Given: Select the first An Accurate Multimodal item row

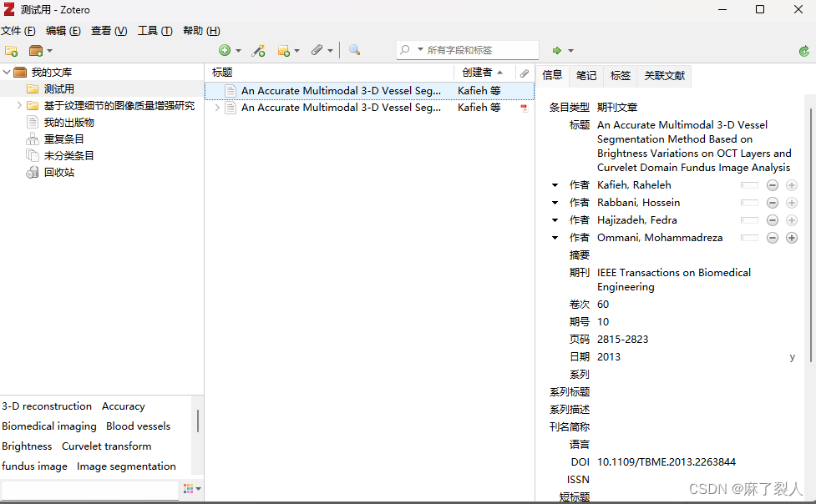Looking at the screenshot, I should [x=369, y=90].
